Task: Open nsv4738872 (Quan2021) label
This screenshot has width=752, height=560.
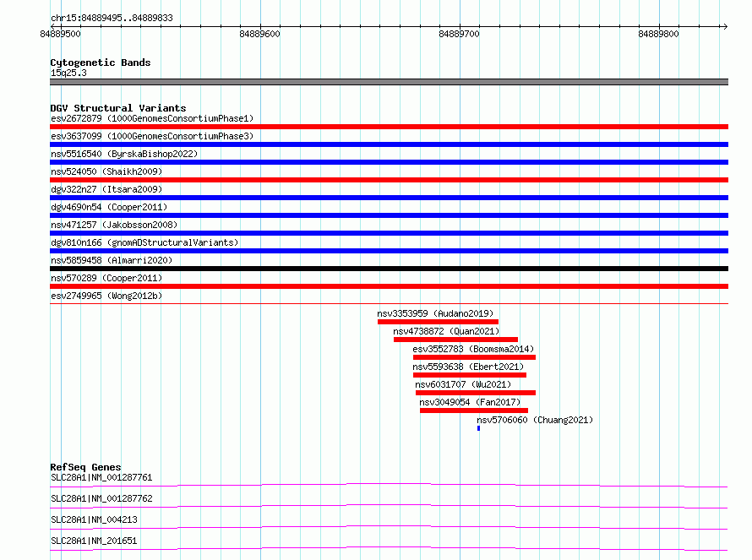Action: tap(446, 331)
